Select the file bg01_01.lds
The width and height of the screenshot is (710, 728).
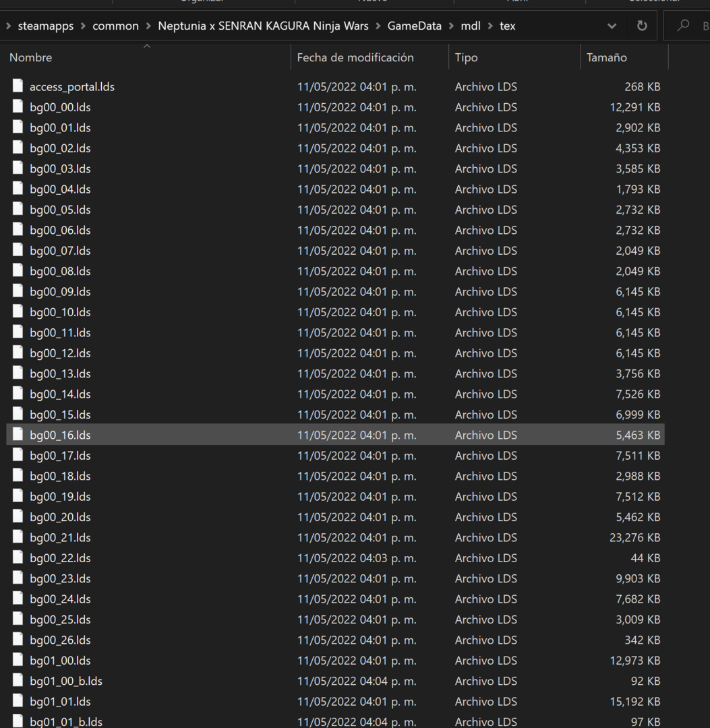point(60,702)
